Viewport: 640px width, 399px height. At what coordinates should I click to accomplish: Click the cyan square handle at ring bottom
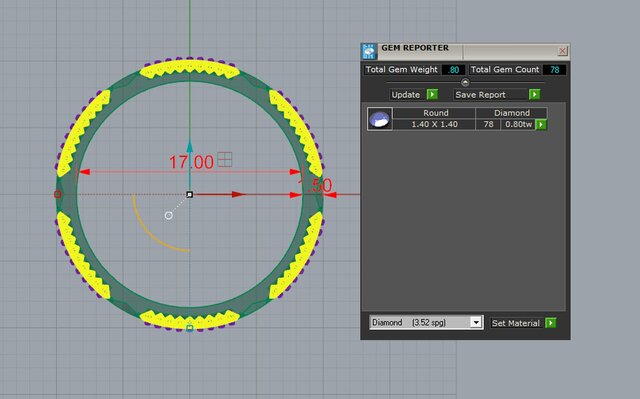189,328
